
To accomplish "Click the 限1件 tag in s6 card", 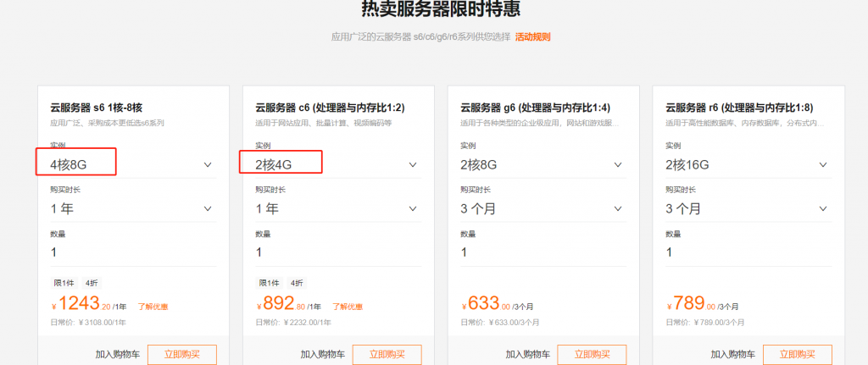I will pyautogui.click(x=64, y=283).
